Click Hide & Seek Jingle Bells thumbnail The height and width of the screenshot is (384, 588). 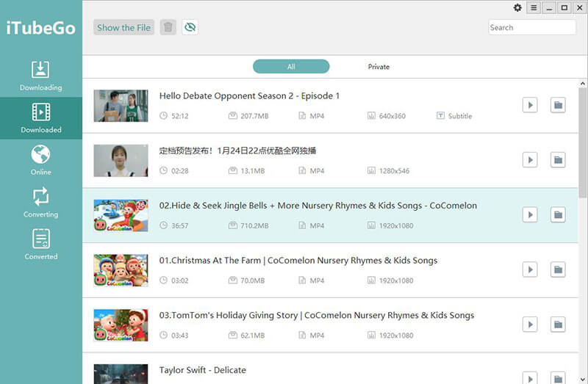(x=121, y=215)
